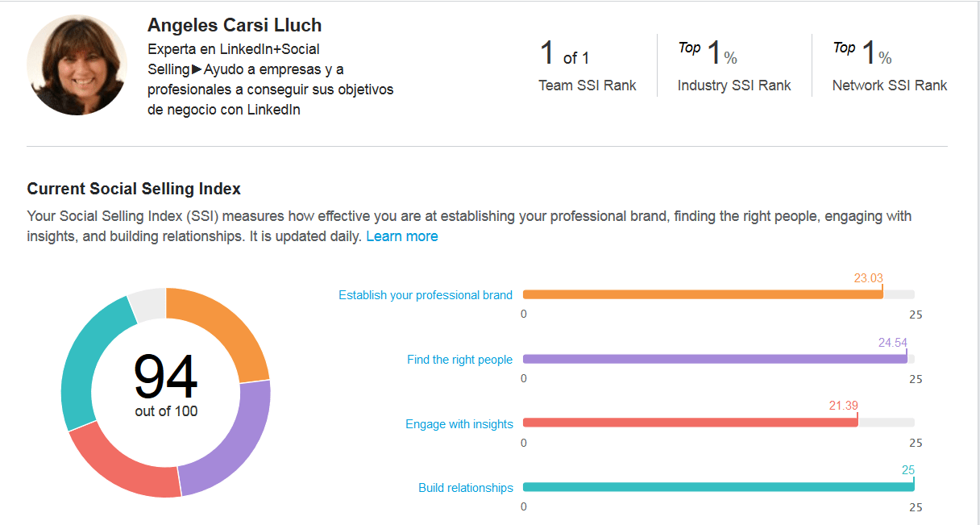Click the Network SSI Rank stat
This screenshot has height=525, width=980.
pos(889,66)
